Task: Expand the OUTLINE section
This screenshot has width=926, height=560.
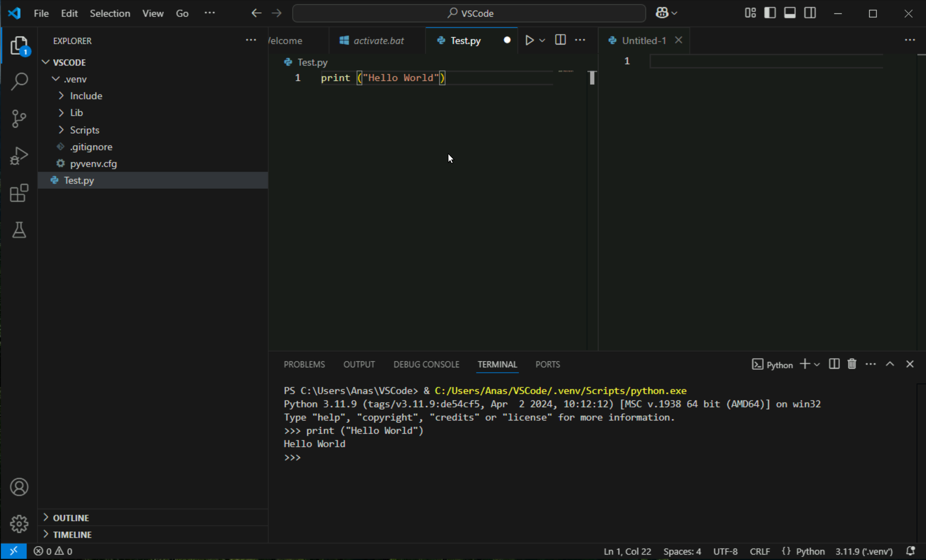Action: point(71,518)
